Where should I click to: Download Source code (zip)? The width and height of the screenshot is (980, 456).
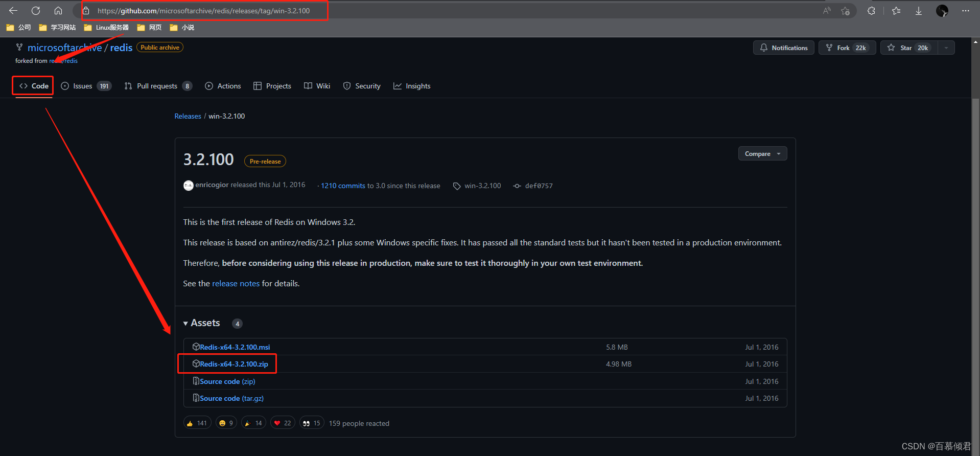click(x=227, y=381)
